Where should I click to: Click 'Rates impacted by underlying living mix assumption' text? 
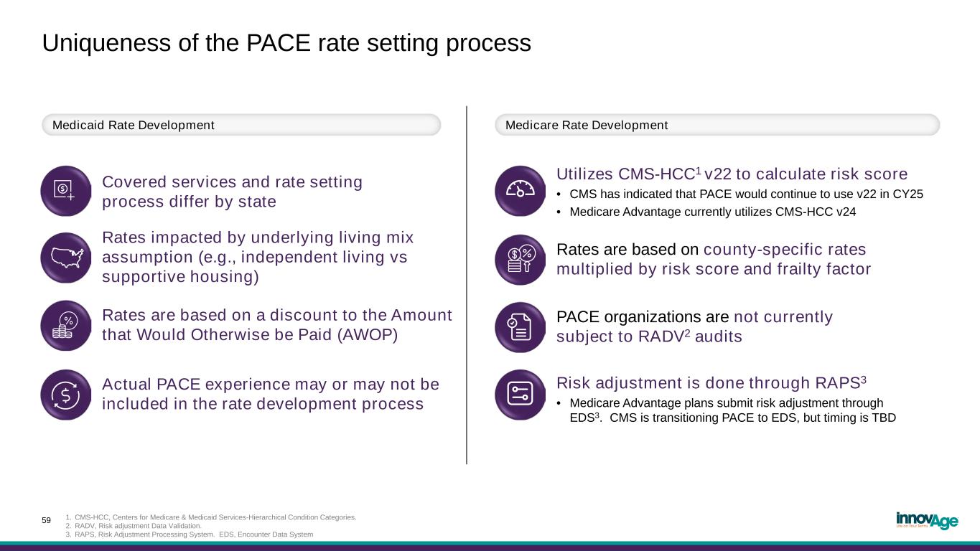point(258,257)
